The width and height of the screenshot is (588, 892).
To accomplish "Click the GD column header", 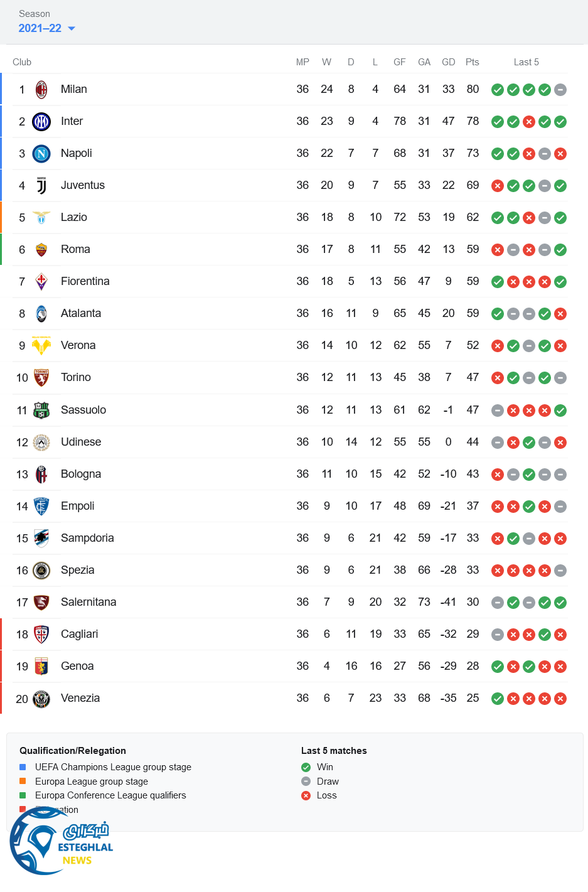I will pos(448,62).
